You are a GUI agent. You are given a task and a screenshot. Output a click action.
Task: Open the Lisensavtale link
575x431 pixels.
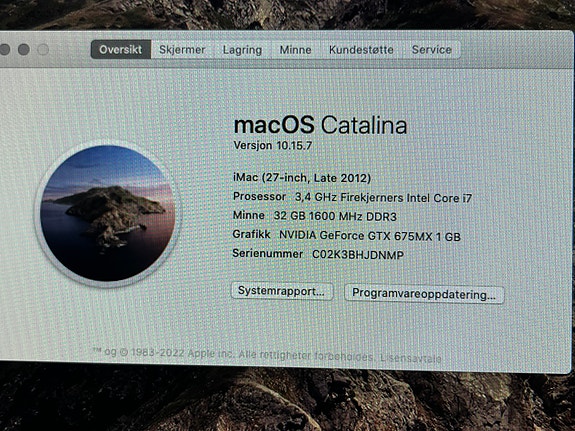pyautogui.click(x=411, y=358)
